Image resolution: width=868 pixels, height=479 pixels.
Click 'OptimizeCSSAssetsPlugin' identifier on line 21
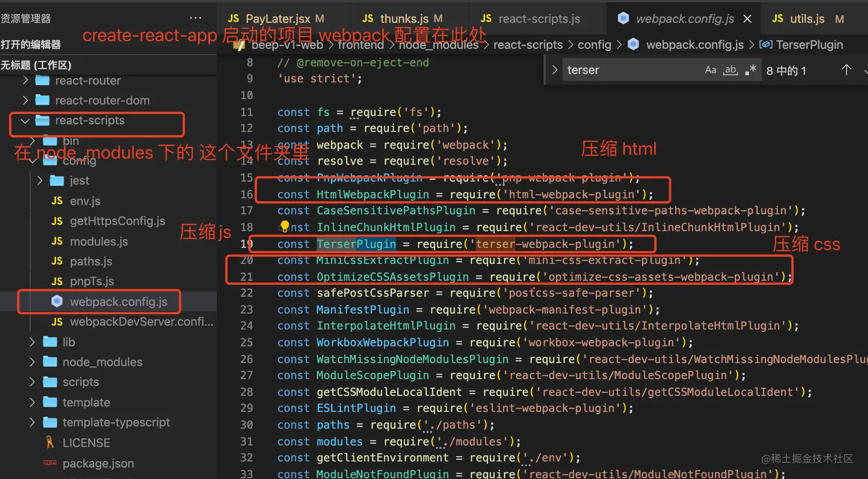pos(393,277)
